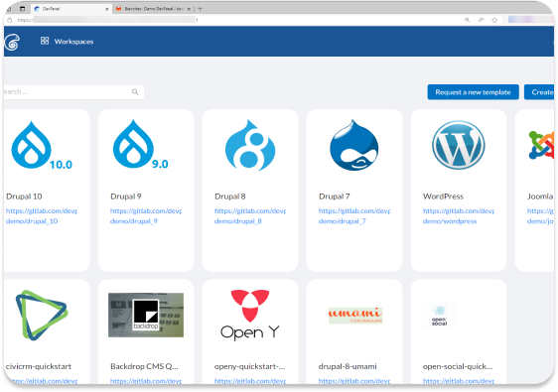Click the search magnifier icon
Image resolution: width=558 pixels, height=392 pixels.
tap(135, 91)
